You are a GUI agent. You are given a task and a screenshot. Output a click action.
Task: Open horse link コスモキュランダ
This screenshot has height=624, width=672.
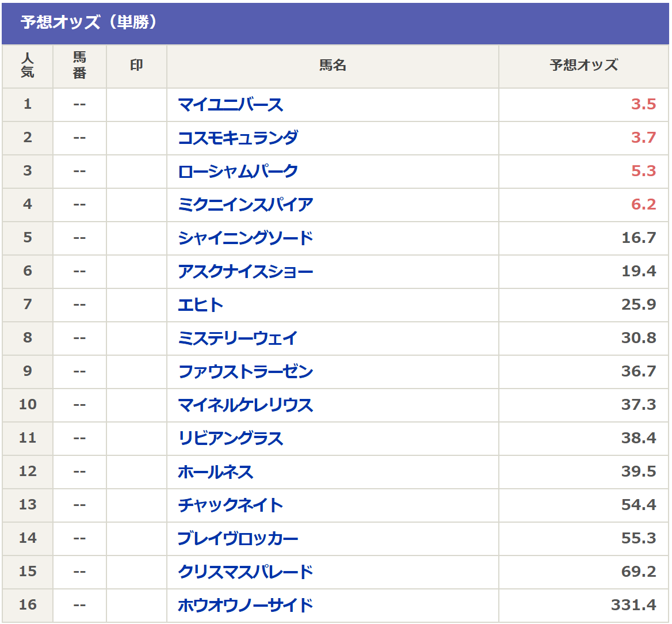coord(238,138)
